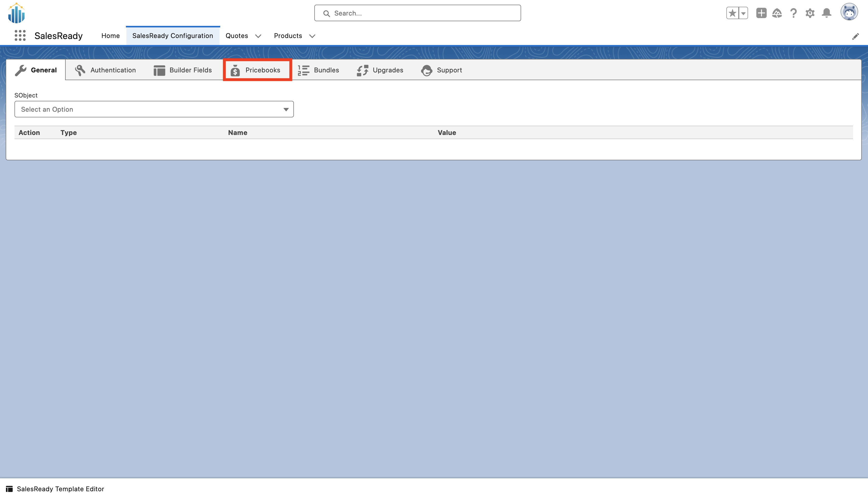Image resolution: width=868 pixels, height=499 pixels.
Task: Click into the global Search field
Action: click(417, 13)
